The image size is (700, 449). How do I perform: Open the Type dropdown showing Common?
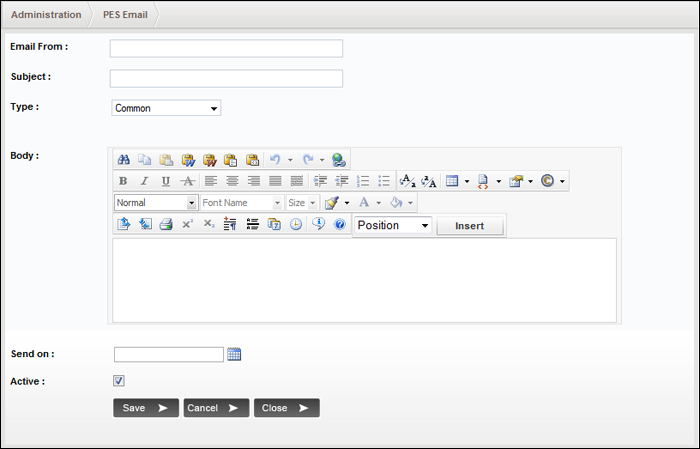166,108
